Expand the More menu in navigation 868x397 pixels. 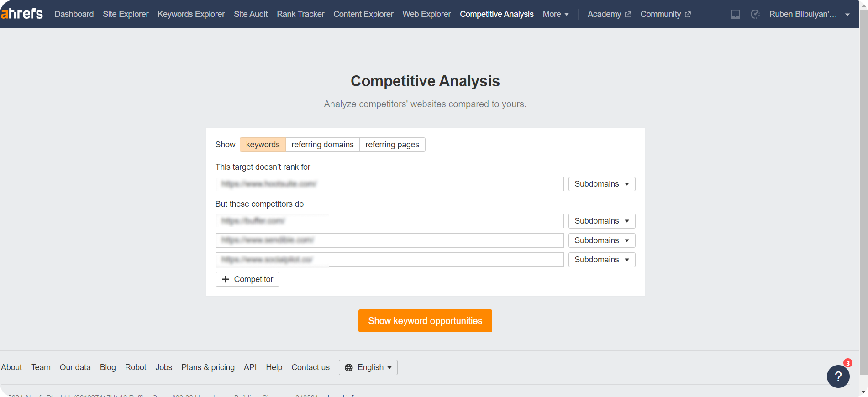point(556,14)
